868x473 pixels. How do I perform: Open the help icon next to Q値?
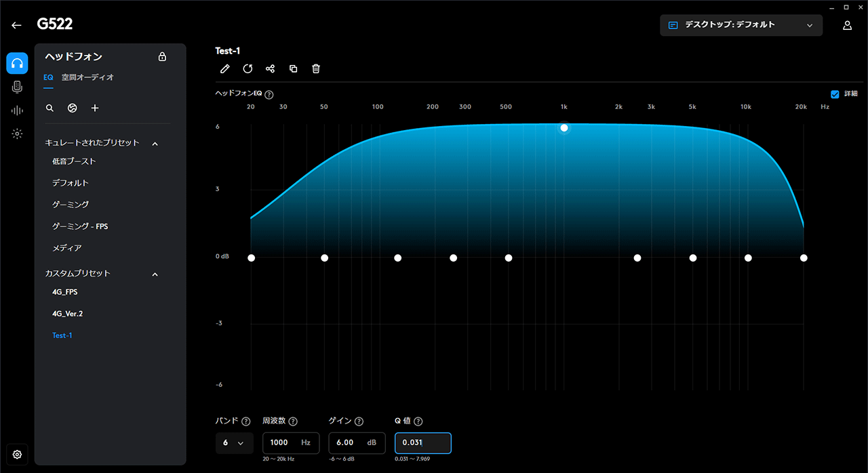pyautogui.click(x=418, y=421)
